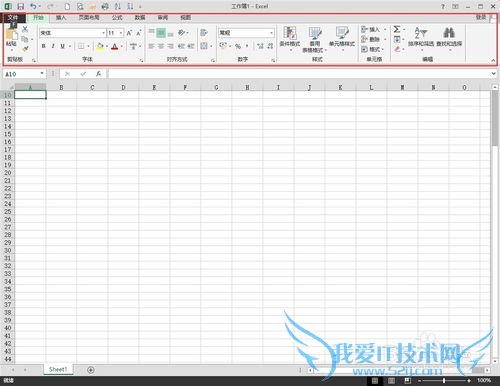The width and height of the screenshot is (500, 386).
Task: Click the Increase Decimal icon
Action: (x=260, y=46)
